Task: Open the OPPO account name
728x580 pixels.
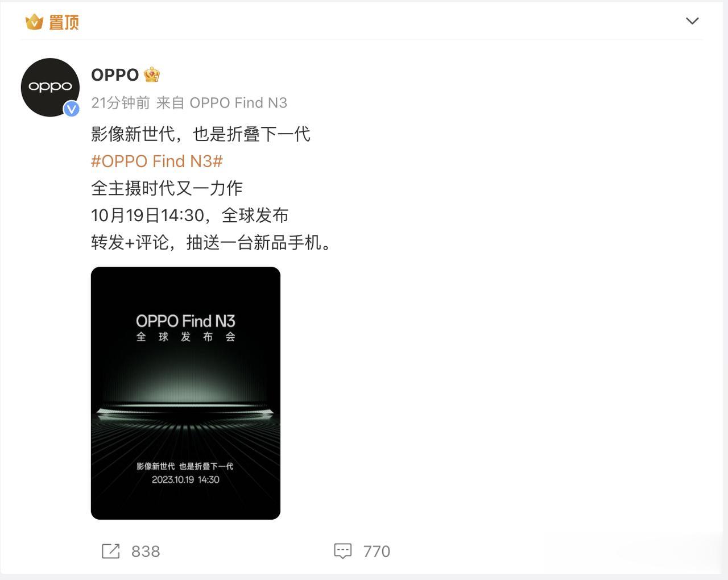Action: click(x=115, y=74)
